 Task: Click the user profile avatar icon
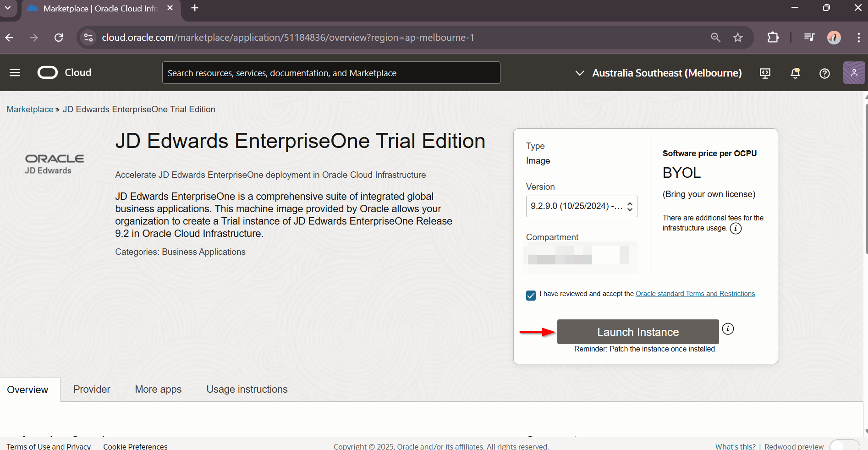click(853, 72)
